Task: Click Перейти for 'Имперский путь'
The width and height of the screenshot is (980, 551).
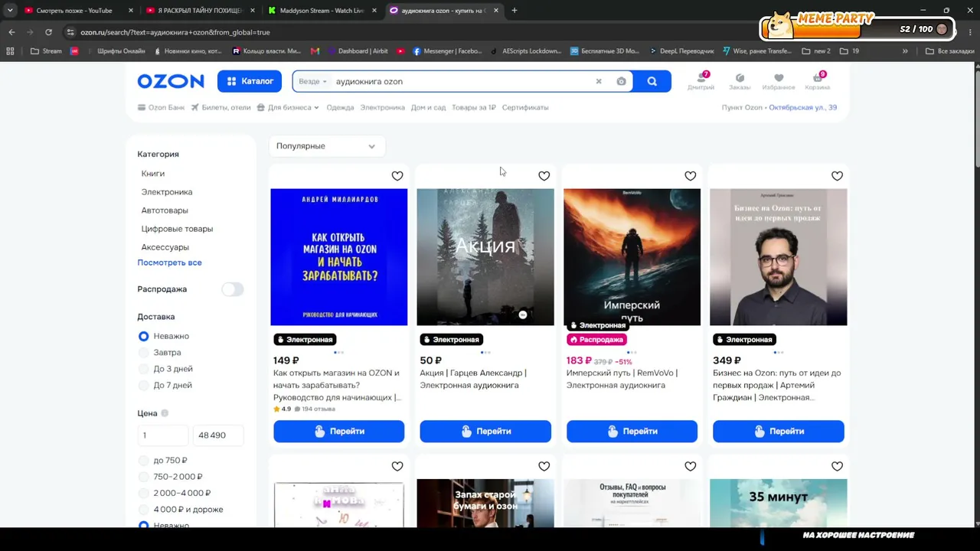Action: coord(632,432)
